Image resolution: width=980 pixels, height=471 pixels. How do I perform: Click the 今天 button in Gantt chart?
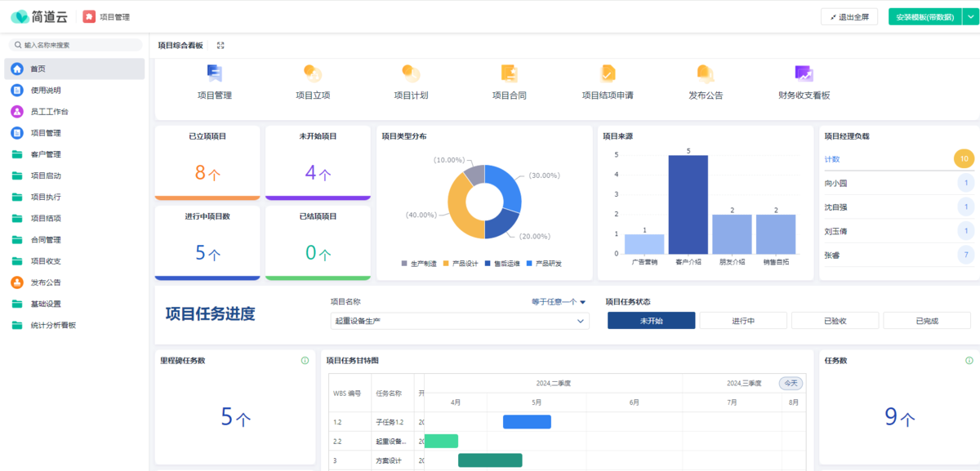[791, 383]
